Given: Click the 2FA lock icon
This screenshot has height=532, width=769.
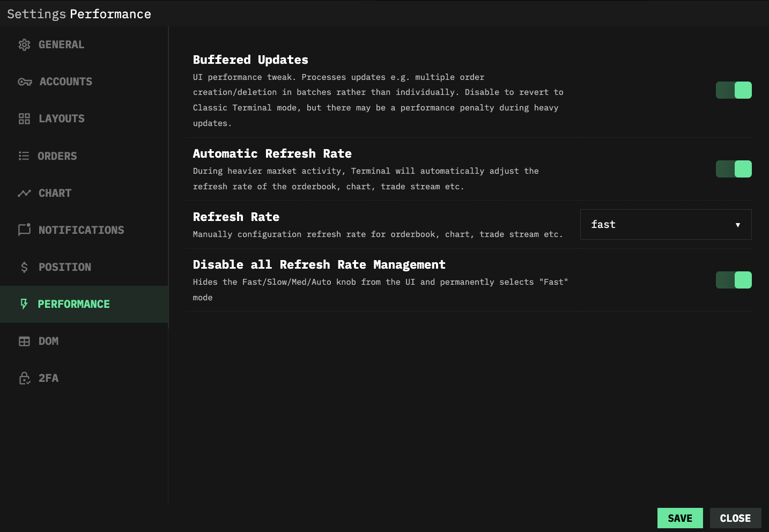Looking at the screenshot, I should point(25,378).
